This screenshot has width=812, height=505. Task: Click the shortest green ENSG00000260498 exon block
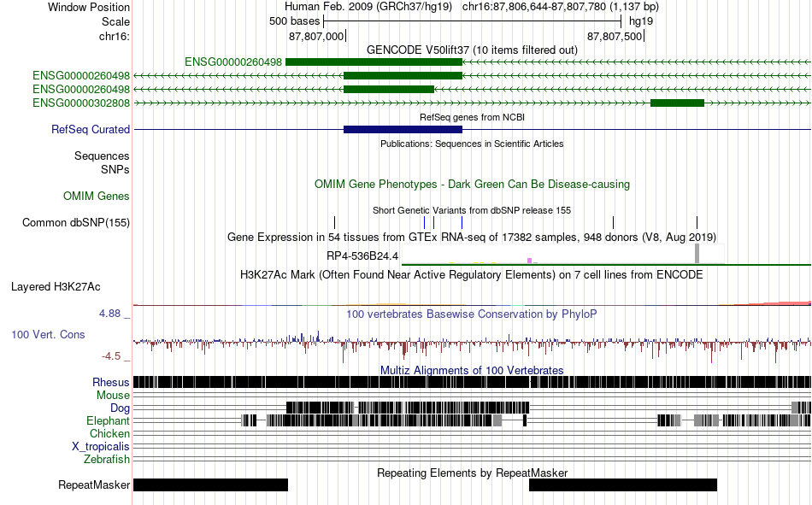(389, 89)
